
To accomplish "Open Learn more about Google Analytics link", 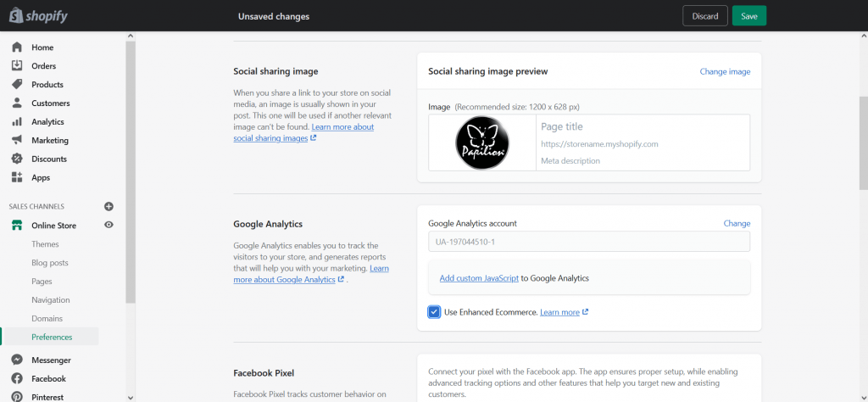I will tap(311, 274).
